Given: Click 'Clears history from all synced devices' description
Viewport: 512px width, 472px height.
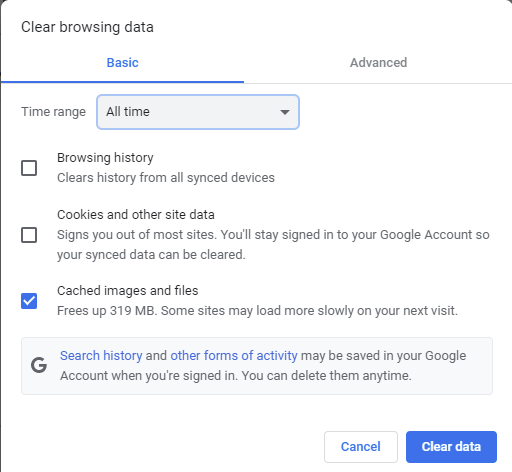Looking at the screenshot, I should click(166, 178).
